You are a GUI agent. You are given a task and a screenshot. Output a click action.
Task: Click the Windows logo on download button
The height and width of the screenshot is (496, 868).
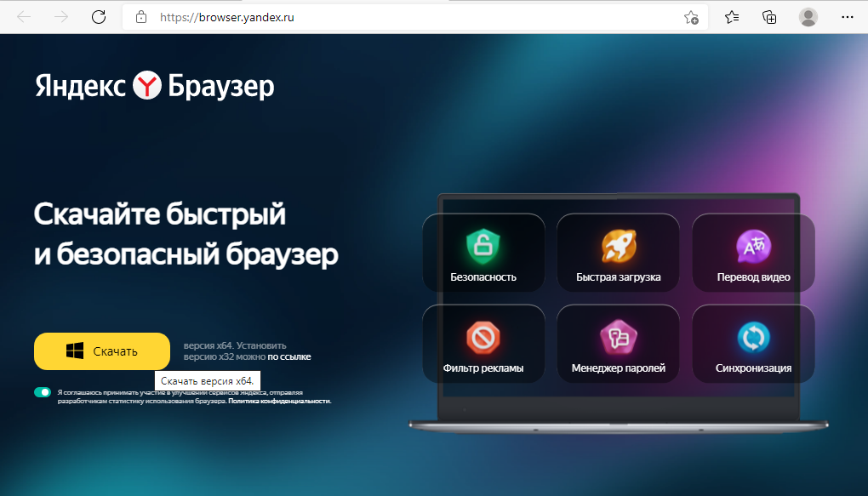click(x=75, y=351)
